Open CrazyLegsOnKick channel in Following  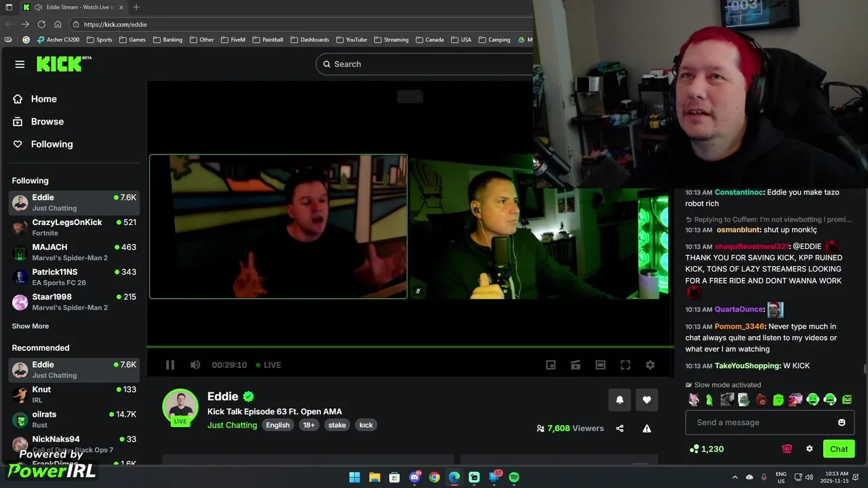coord(74,227)
